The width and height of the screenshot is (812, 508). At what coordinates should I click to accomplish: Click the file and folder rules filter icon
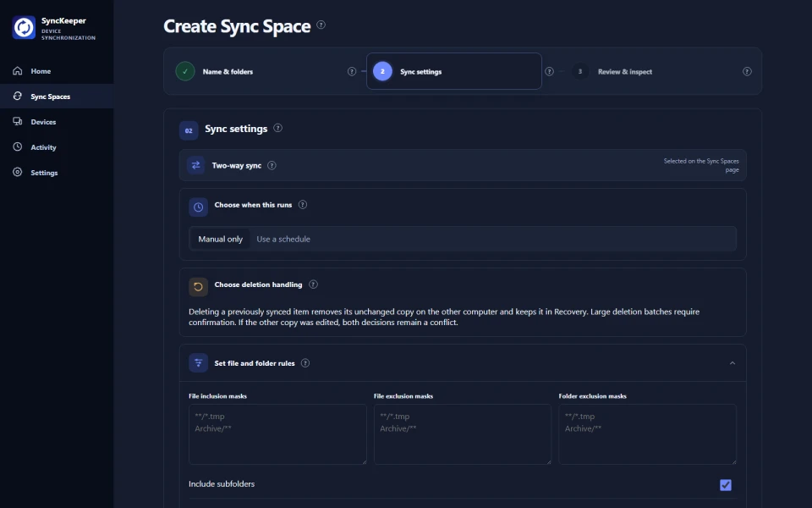point(198,363)
